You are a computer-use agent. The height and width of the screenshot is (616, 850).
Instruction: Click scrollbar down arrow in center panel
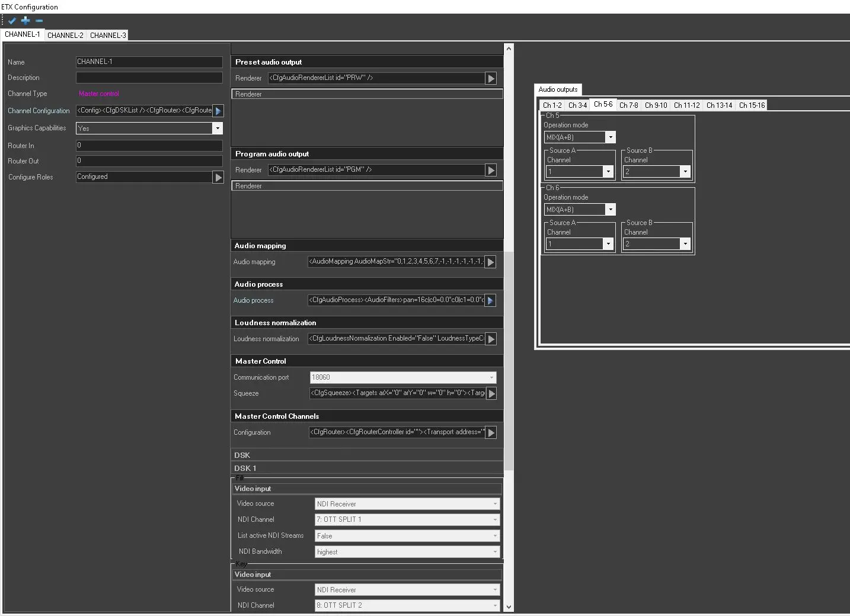pos(508,607)
